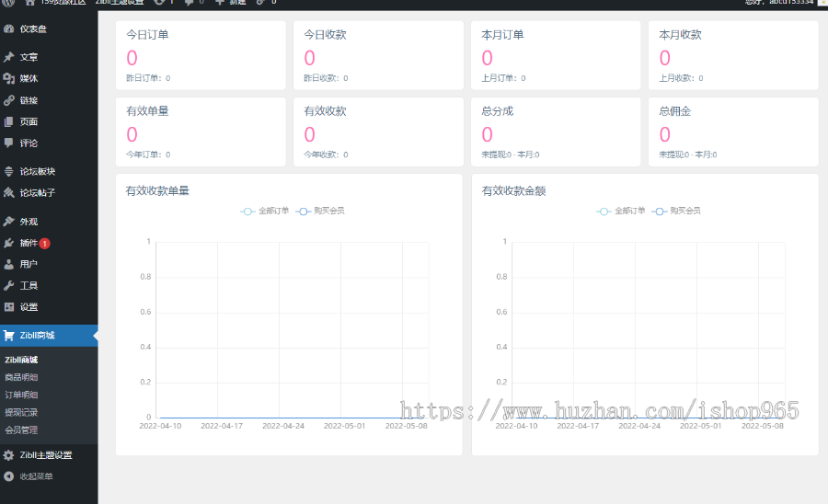
Task: Open 论坛板块 forum sections icon
Action: (8, 171)
